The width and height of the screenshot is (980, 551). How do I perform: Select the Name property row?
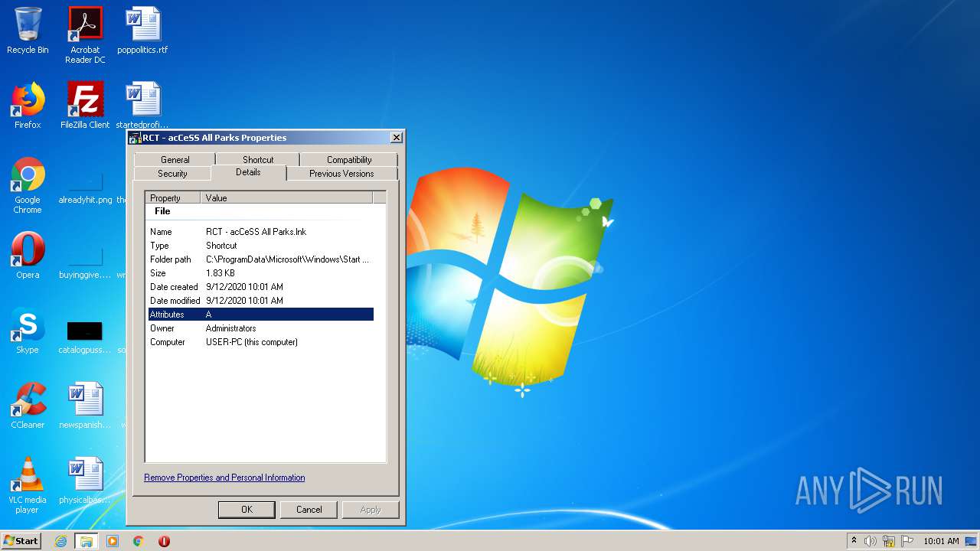pyautogui.click(x=260, y=232)
